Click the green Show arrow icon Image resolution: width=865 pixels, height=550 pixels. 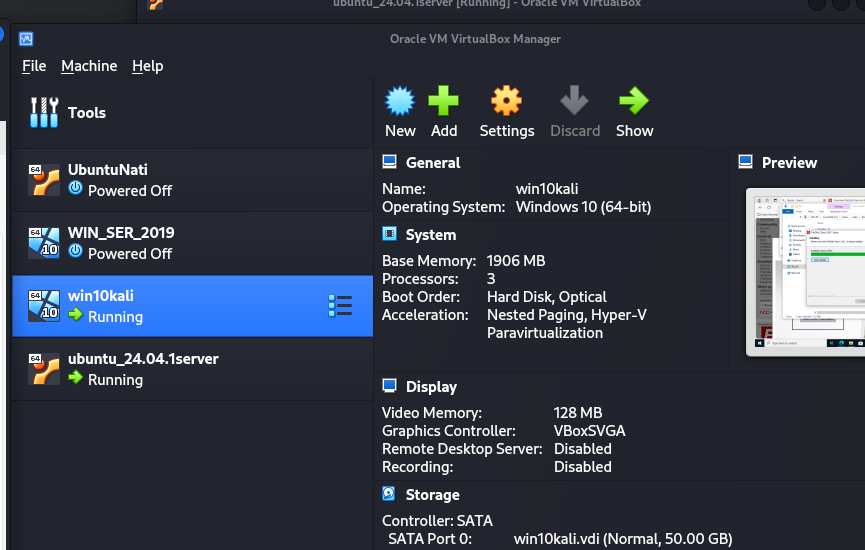(x=634, y=100)
